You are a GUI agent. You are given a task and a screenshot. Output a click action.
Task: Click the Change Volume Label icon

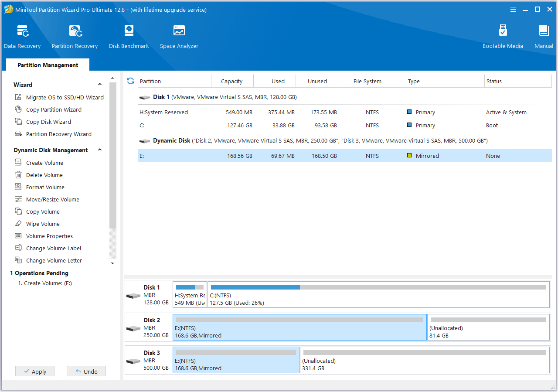18,248
